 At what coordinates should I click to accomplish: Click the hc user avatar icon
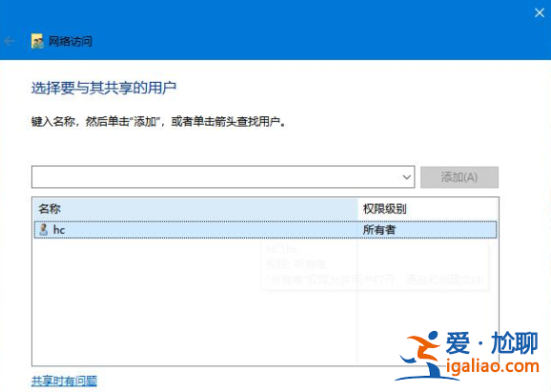[44, 230]
